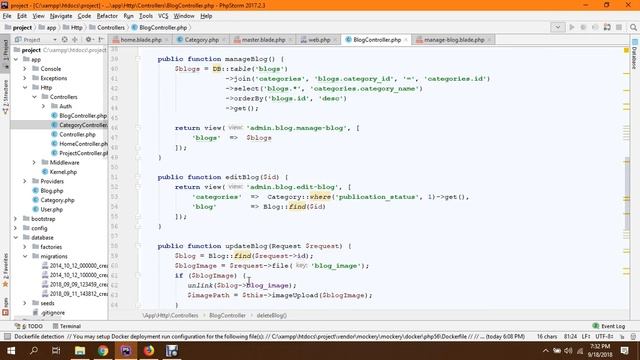Open the Navigate menu
The height and width of the screenshot is (360, 640).
pyautogui.click(x=61, y=16)
